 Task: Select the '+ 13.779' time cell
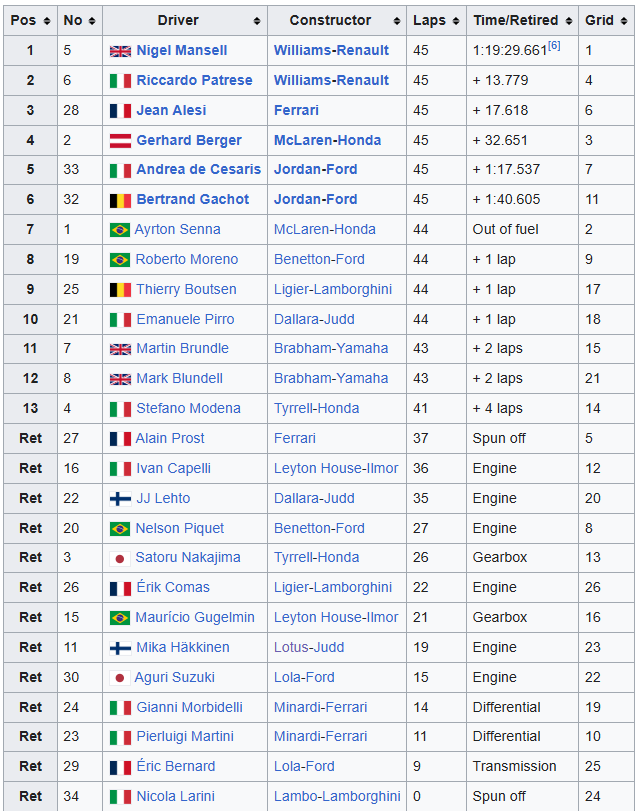[522, 81]
